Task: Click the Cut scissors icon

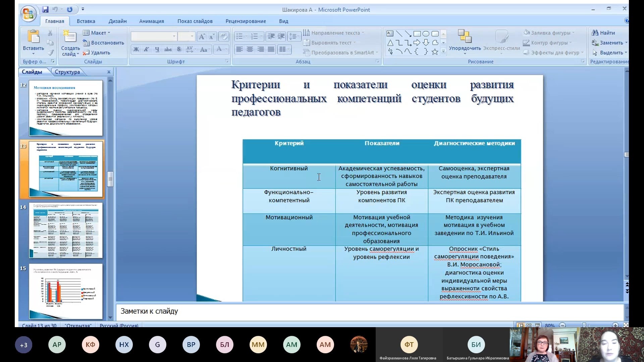Action: pyautogui.click(x=50, y=33)
